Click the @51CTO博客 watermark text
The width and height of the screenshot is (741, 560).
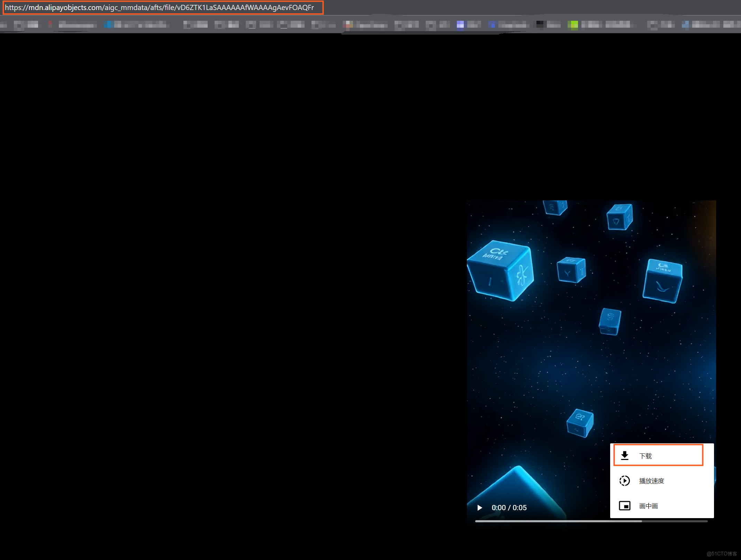[722, 554]
